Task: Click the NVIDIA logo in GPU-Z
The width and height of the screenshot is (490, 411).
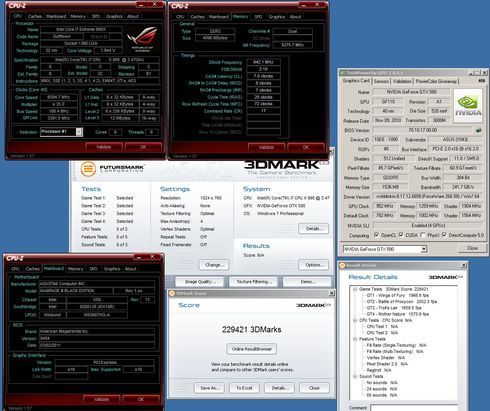Action: [468, 105]
